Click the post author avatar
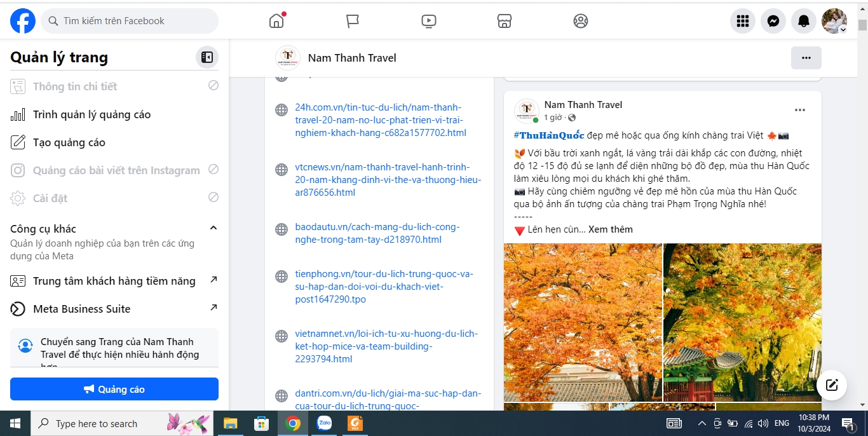 (x=527, y=111)
